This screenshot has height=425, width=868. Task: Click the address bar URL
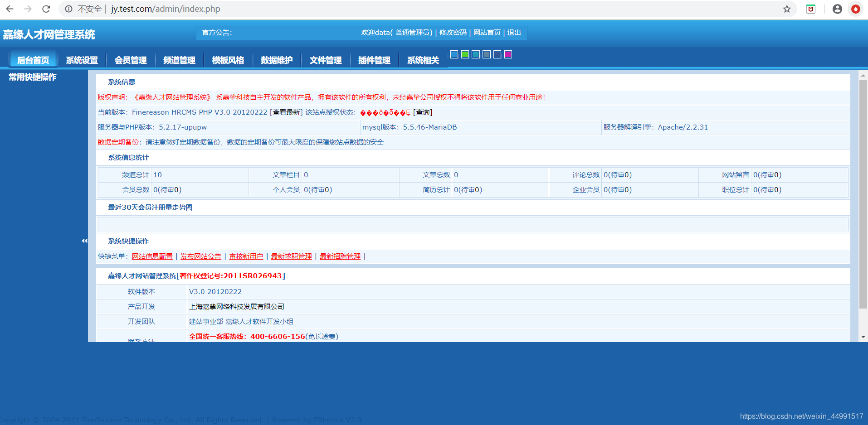coord(166,9)
